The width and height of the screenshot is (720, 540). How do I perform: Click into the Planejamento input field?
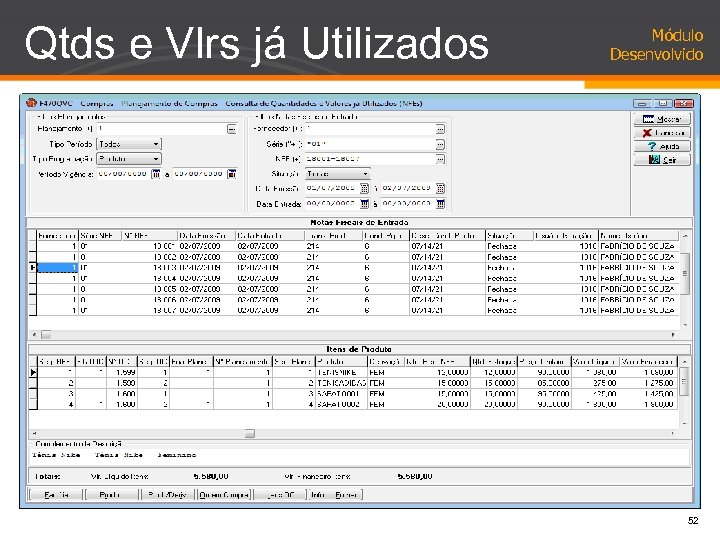pyautogui.click(x=162, y=129)
